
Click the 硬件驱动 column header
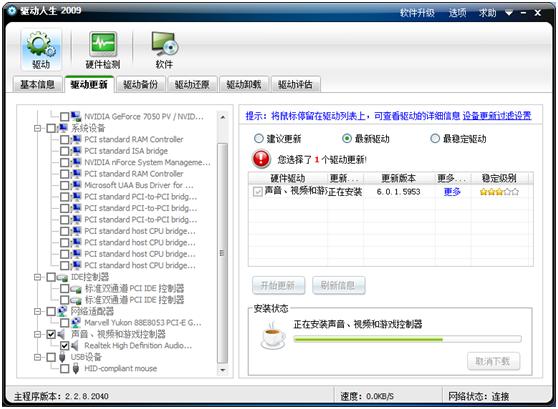coord(288,178)
